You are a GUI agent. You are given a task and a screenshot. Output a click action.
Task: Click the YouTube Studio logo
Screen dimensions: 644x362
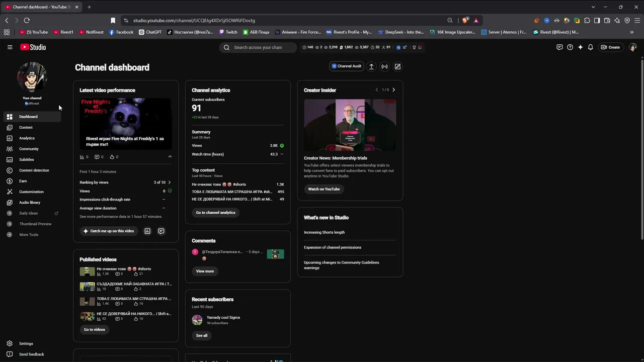33,47
